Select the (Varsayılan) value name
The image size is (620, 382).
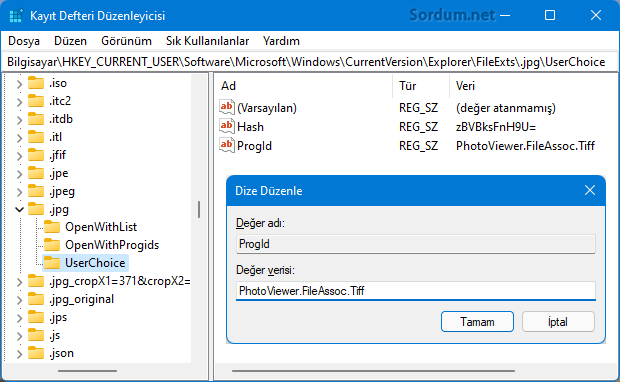[x=267, y=108]
